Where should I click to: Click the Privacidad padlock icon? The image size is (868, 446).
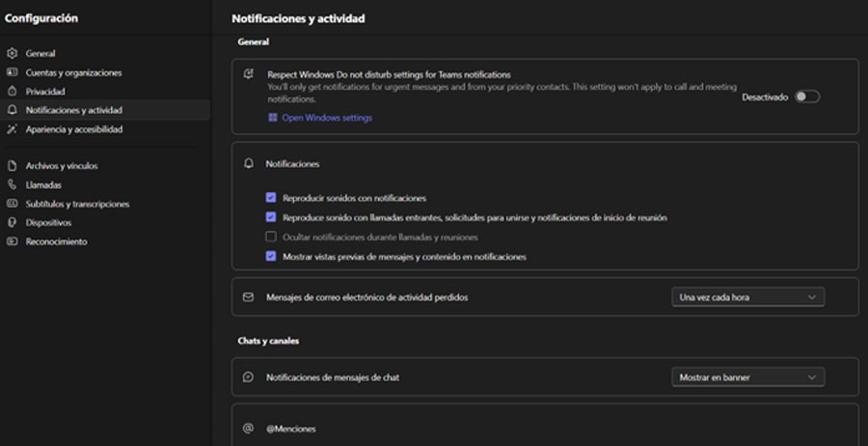click(12, 92)
